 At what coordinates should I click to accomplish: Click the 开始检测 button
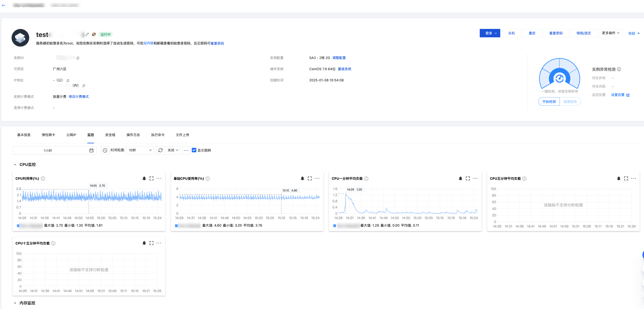549,102
